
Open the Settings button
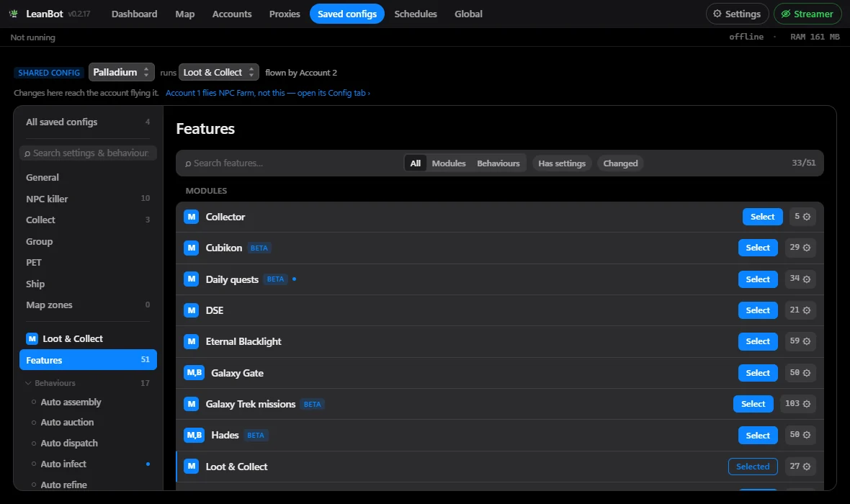point(737,14)
